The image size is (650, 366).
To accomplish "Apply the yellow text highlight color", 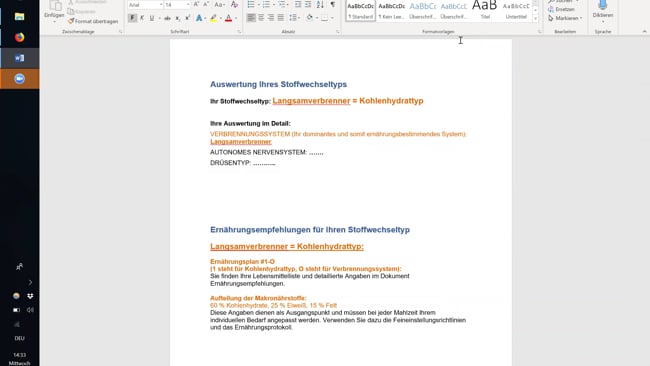I will pos(213,18).
